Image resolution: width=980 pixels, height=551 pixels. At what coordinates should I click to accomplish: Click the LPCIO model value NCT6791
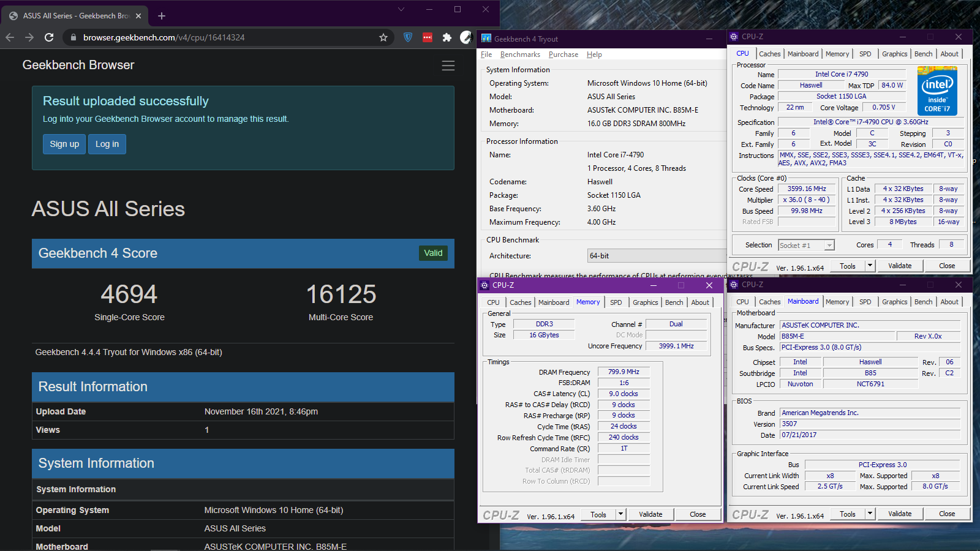[x=870, y=384]
